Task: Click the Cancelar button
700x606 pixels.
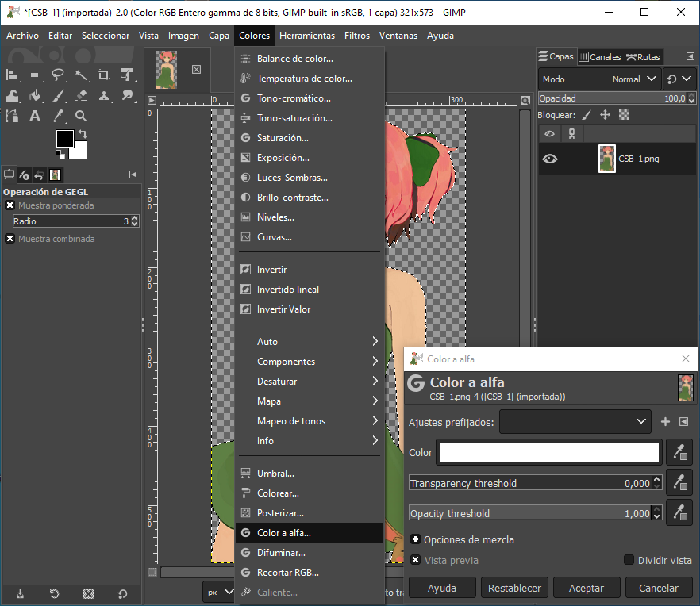Action: point(659,588)
